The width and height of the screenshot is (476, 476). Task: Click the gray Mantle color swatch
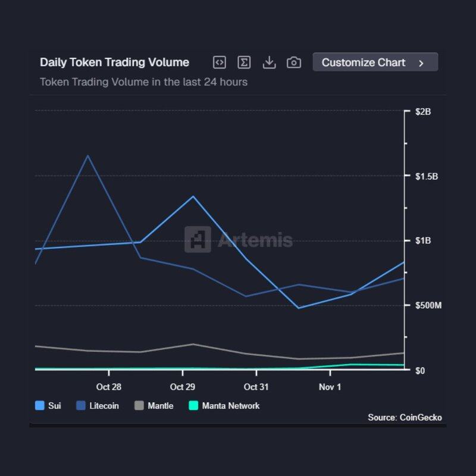tap(139, 406)
